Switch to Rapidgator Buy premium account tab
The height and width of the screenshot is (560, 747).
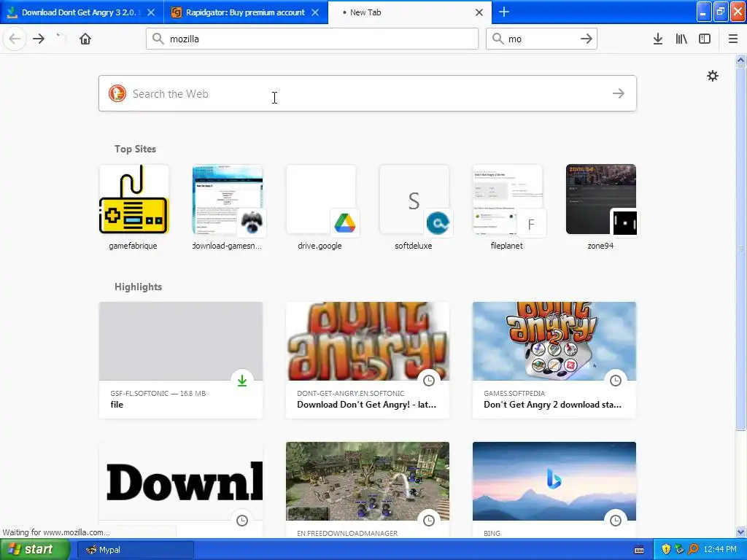246,12
